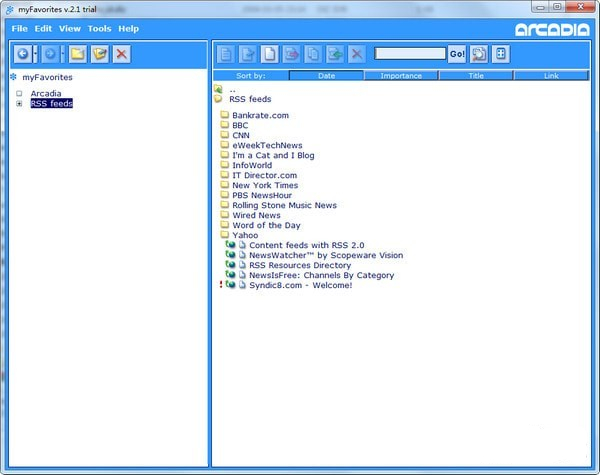Add a new bookmark with the blank page icon
The width and height of the screenshot is (600, 475).
(269, 54)
